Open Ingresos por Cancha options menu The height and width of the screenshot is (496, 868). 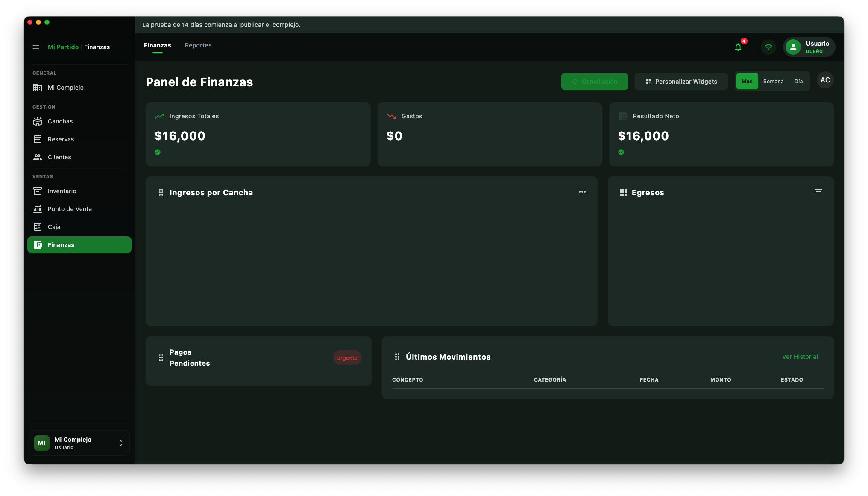tap(582, 192)
